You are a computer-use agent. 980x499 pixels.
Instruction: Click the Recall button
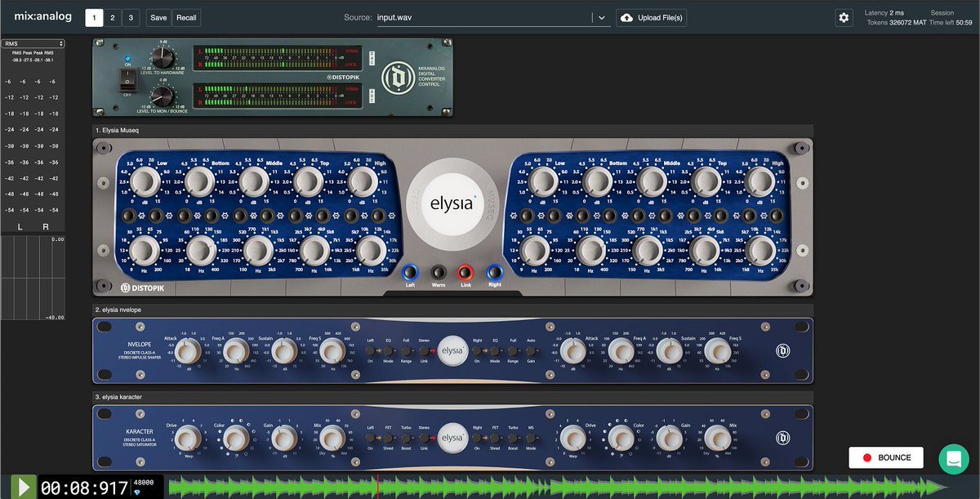[186, 17]
